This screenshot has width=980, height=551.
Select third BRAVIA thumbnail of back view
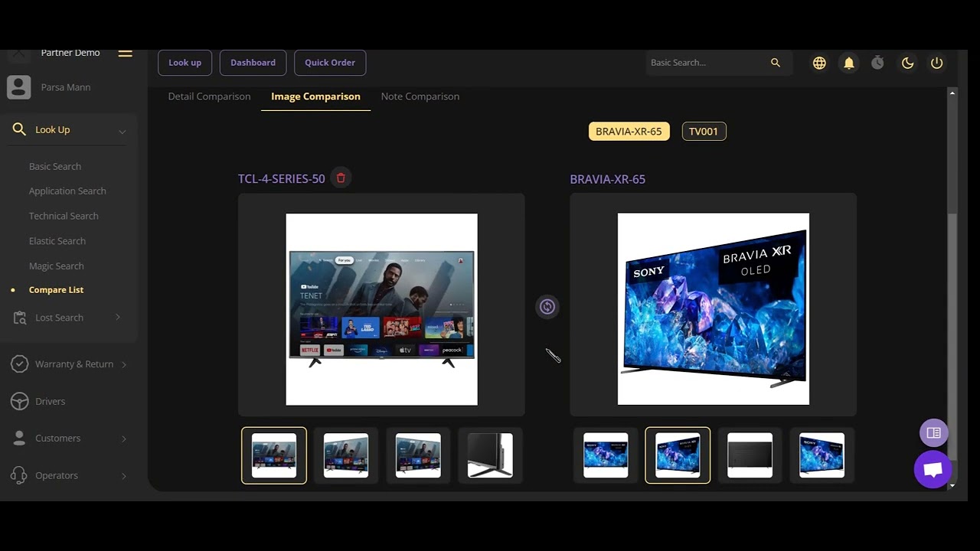(750, 455)
